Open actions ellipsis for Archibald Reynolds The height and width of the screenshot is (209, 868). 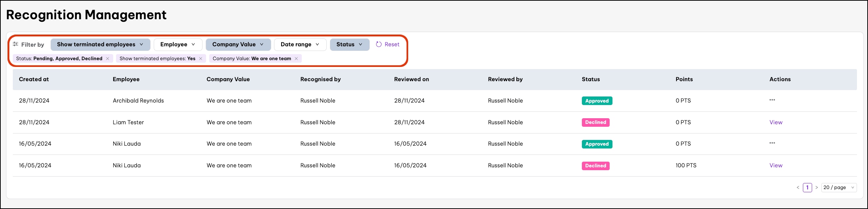click(772, 100)
